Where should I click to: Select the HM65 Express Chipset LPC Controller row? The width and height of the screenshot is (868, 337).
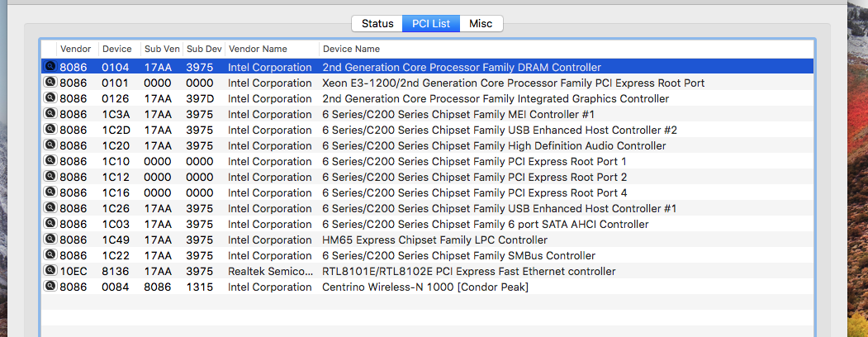434,240
